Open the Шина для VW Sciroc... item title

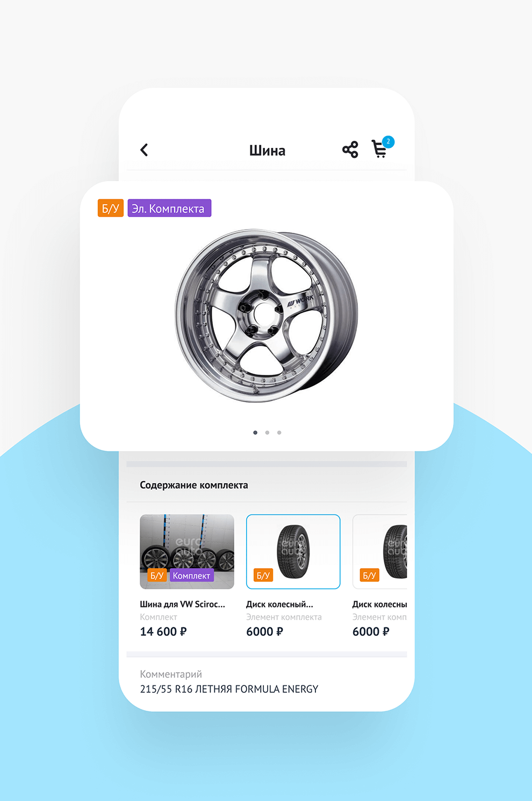pos(183,604)
